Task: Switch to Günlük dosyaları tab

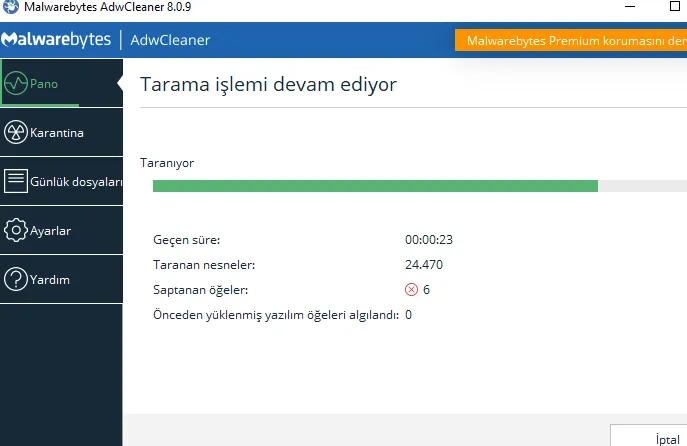Action: click(x=61, y=181)
